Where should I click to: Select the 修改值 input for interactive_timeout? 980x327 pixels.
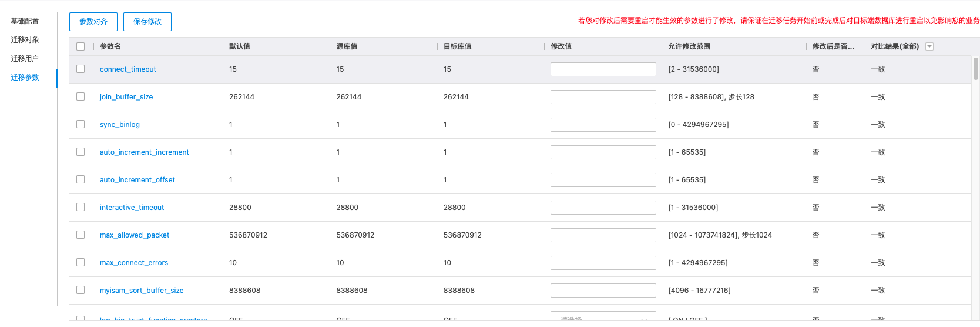603,208
